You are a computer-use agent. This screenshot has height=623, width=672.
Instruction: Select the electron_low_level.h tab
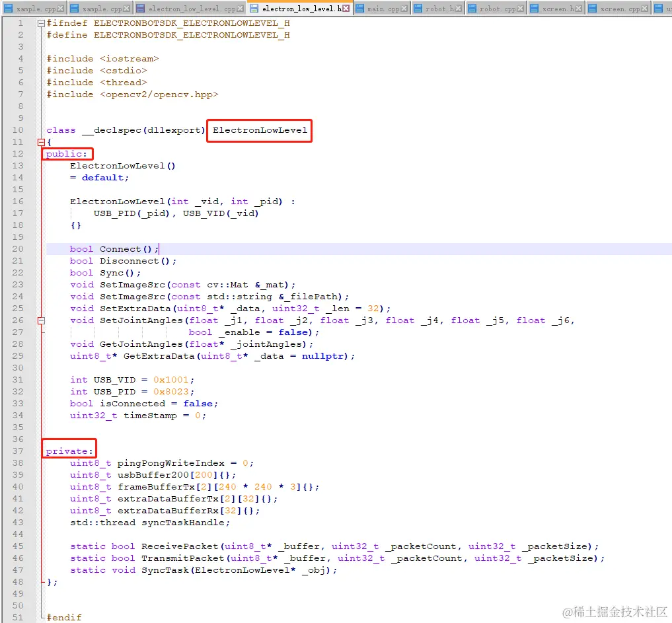(x=302, y=9)
